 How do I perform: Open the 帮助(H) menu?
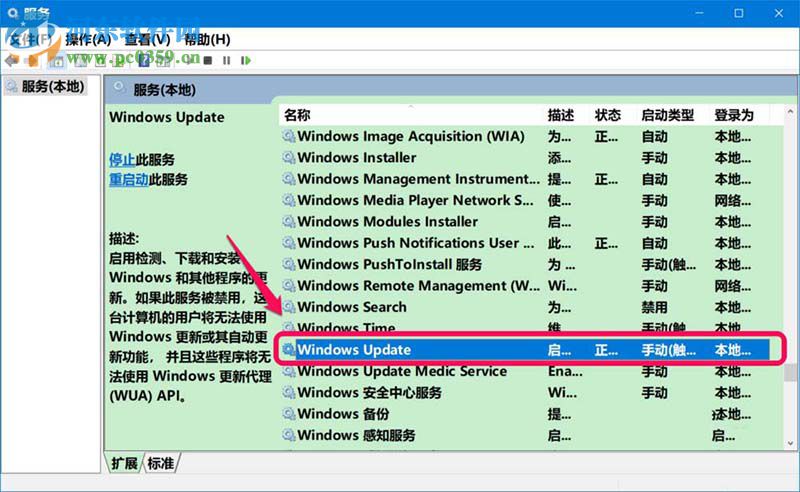[x=207, y=39]
